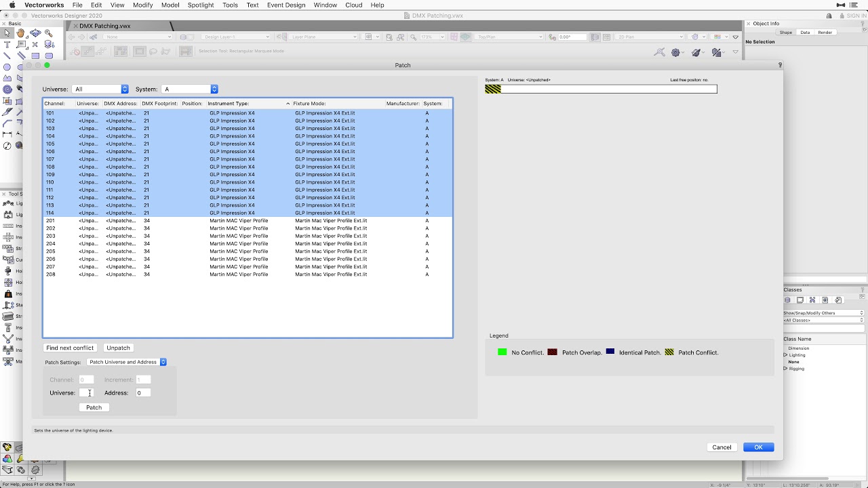Image resolution: width=868 pixels, height=488 pixels.
Task: Click the help question mark in Patch dialog
Action: 780,65
